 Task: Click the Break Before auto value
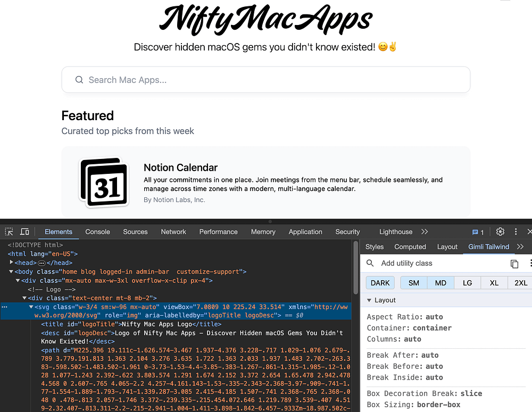(434, 366)
